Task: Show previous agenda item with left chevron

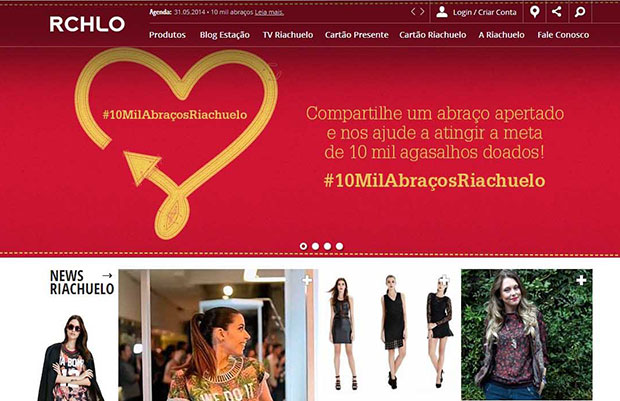Action: pos(412,12)
